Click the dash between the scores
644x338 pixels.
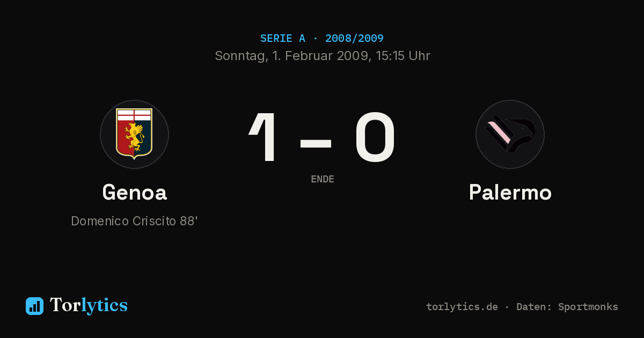click(x=316, y=143)
